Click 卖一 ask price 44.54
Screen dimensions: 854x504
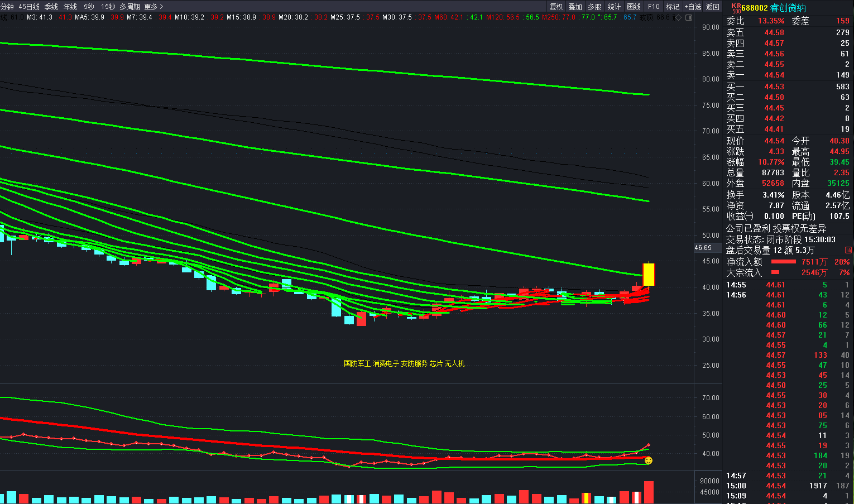pos(774,75)
